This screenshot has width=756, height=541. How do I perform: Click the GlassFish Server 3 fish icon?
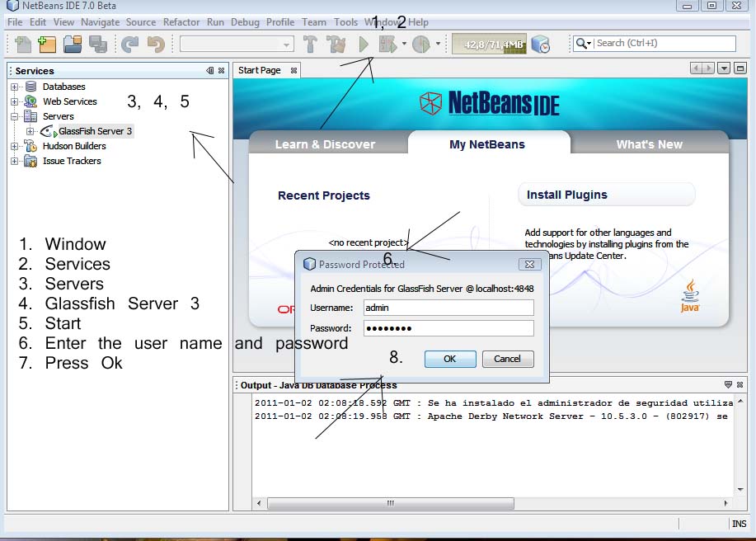point(47,131)
